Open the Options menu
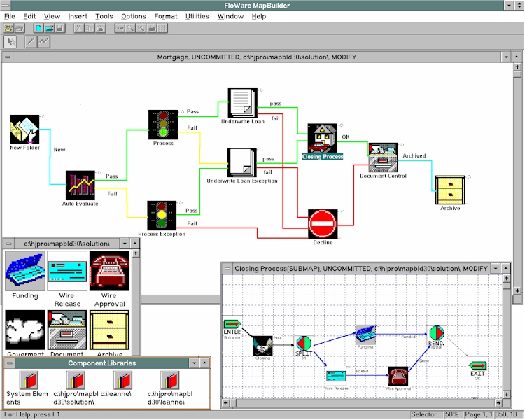The height and width of the screenshot is (420, 525). (134, 16)
